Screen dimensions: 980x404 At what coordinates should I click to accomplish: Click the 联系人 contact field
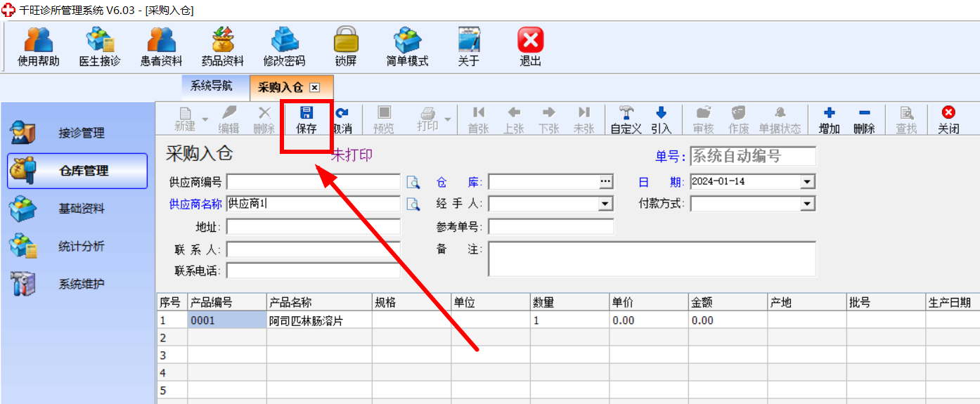[x=313, y=249]
